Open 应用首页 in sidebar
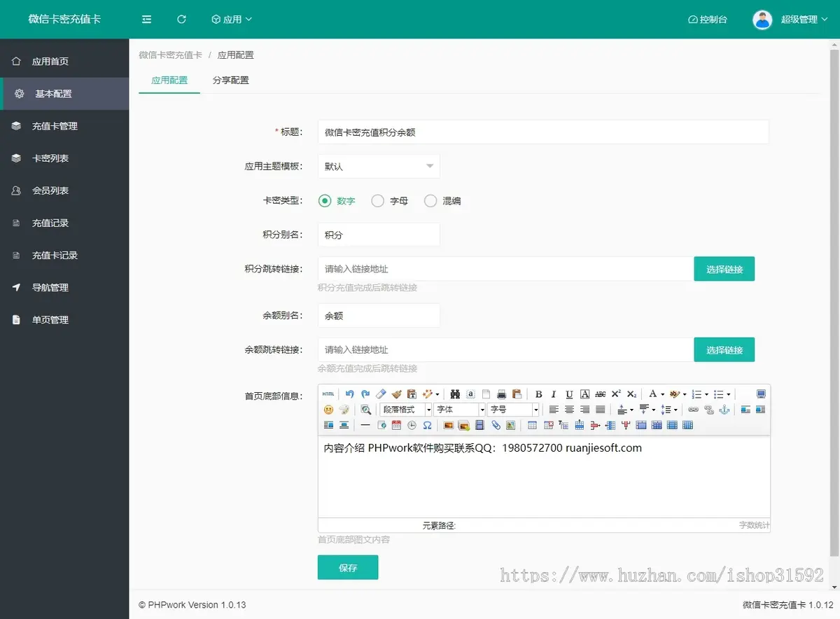Viewport: 840px width, 619px height. click(x=64, y=62)
